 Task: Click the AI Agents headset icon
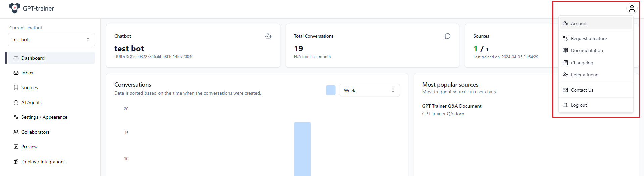[16, 102]
